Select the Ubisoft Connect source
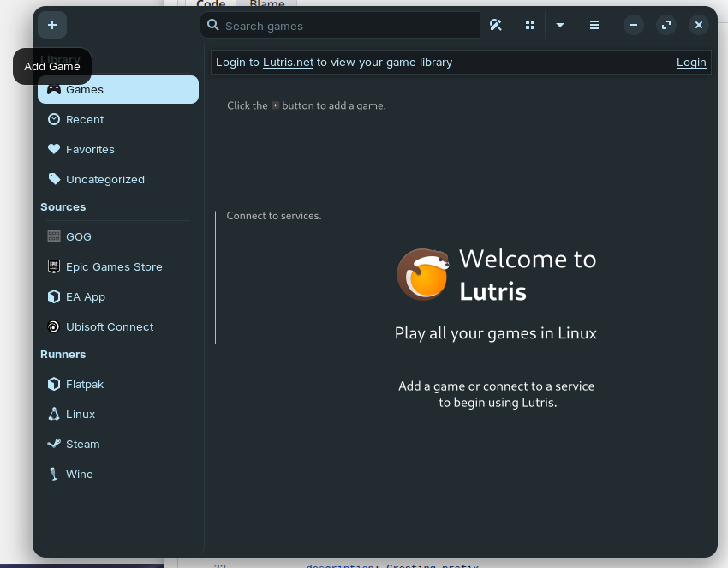Image resolution: width=728 pixels, height=568 pixels. [110, 326]
